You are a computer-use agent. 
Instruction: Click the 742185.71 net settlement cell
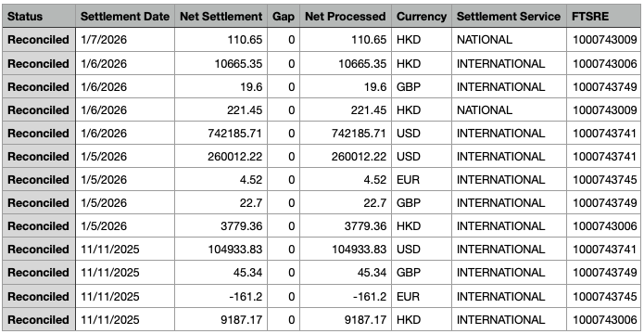tap(221, 134)
